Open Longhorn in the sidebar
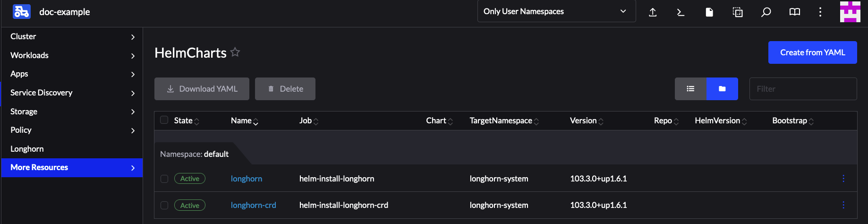The image size is (868, 224). coord(27,149)
